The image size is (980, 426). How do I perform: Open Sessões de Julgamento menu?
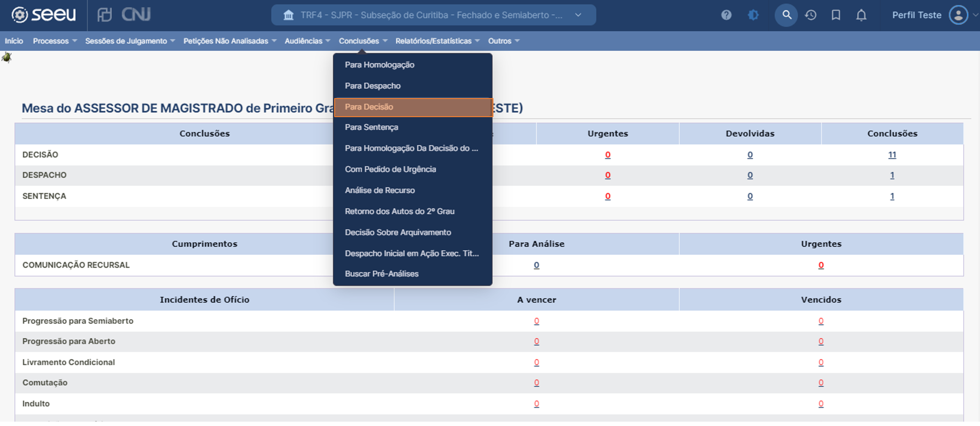pyautogui.click(x=130, y=41)
